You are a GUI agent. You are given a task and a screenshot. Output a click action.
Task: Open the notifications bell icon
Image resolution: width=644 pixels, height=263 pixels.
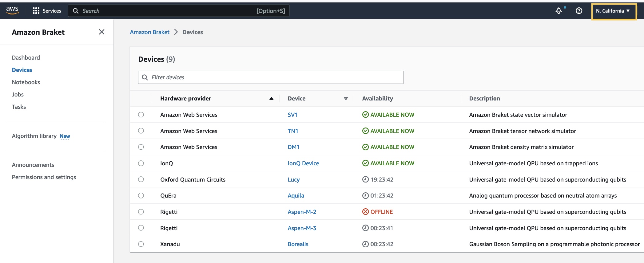pyautogui.click(x=559, y=11)
